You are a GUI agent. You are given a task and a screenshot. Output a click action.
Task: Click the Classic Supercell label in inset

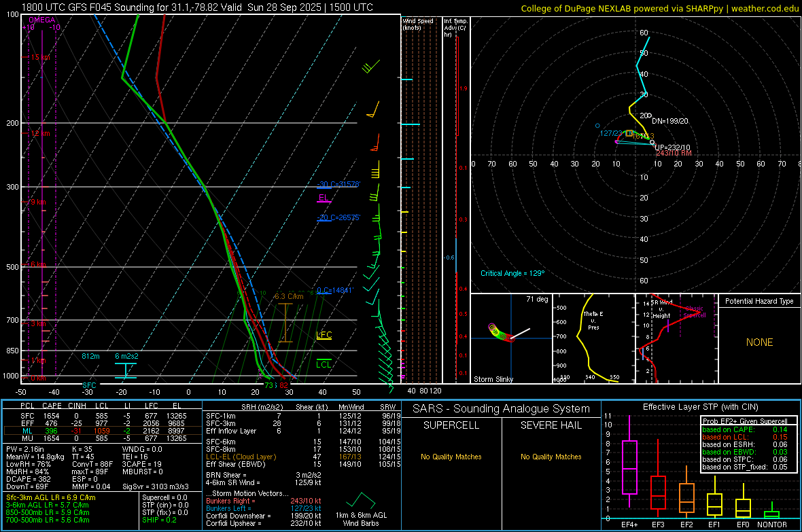pyautogui.click(x=695, y=312)
